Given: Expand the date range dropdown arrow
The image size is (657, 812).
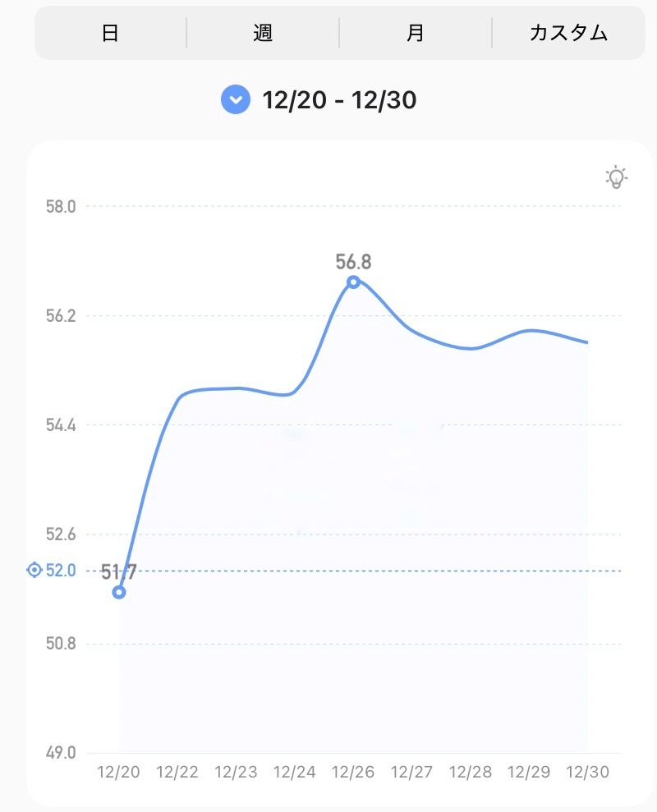Looking at the screenshot, I should [x=236, y=100].
